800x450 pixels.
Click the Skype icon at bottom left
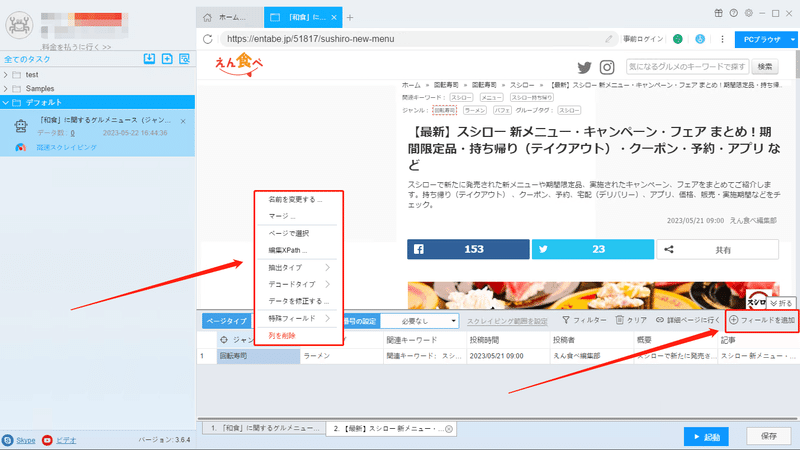tap(8, 440)
